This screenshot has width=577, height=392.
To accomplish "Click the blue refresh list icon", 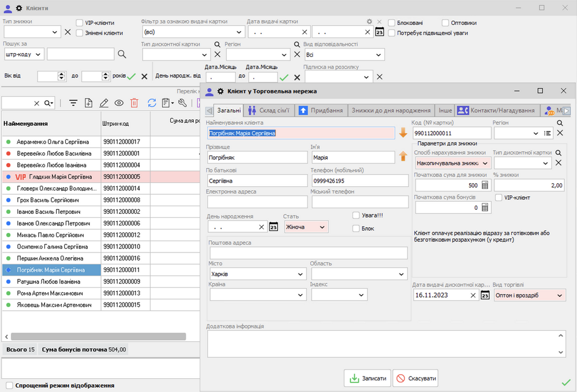I will click(152, 103).
